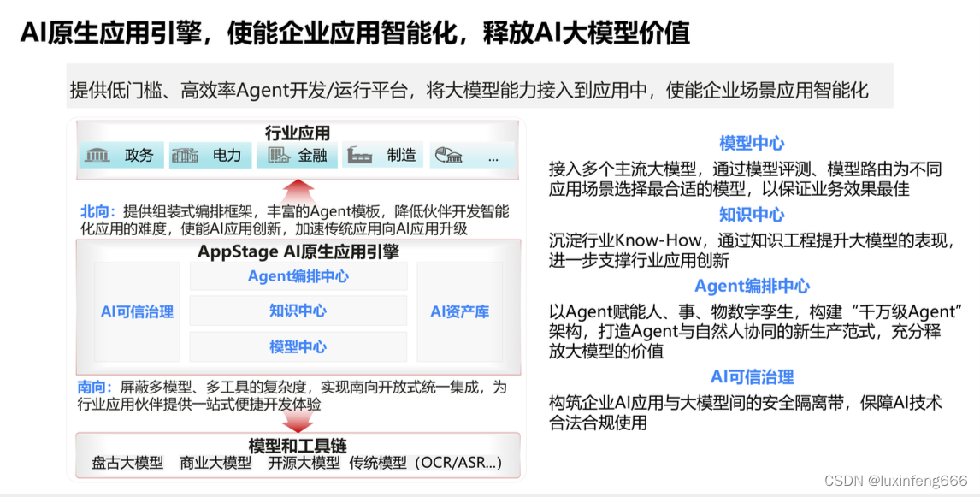This screenshot has height=497, width=980.
Task: Select 开源大模型 in the toolchain row
Action: click(x=304, y=463)
